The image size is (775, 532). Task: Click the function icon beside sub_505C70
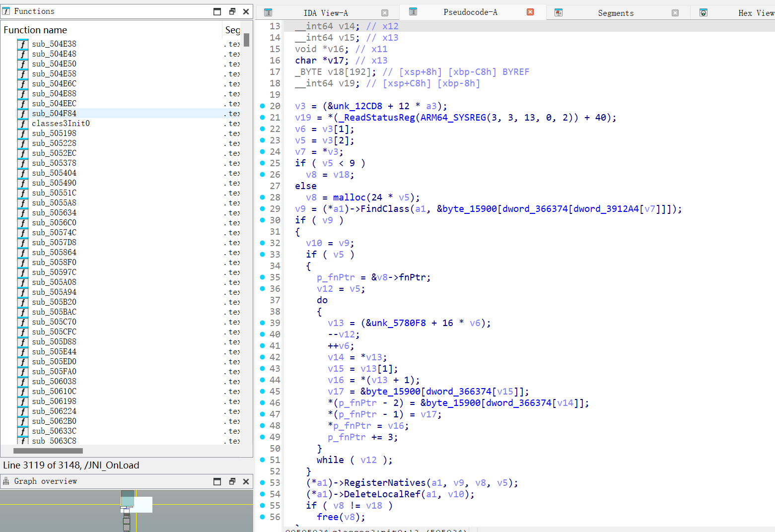click(x=23, y=322)
